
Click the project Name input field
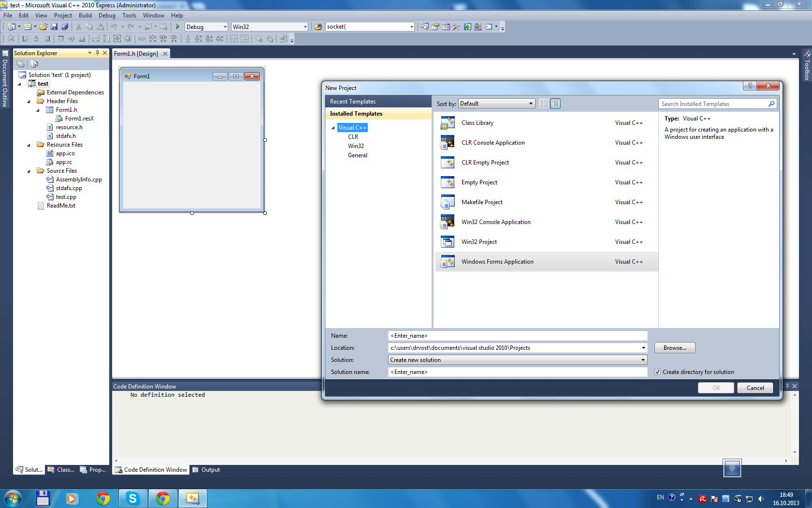[517, 336]
